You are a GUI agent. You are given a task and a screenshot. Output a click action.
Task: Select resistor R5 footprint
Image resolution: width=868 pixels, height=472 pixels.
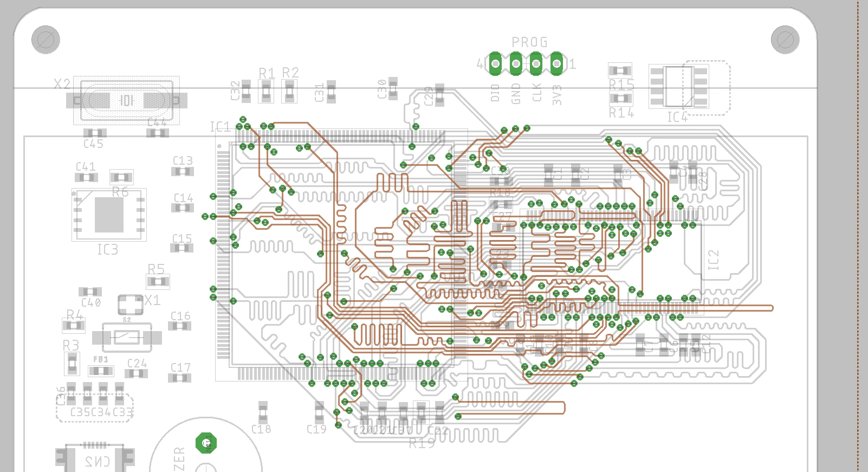click(x=158, y=282)
